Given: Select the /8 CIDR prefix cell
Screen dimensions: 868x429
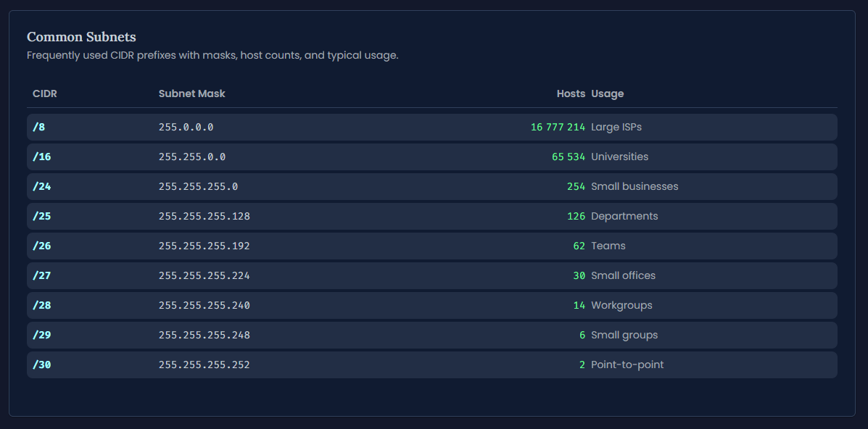Looking at the screenshot, I should tap(39, 127).
